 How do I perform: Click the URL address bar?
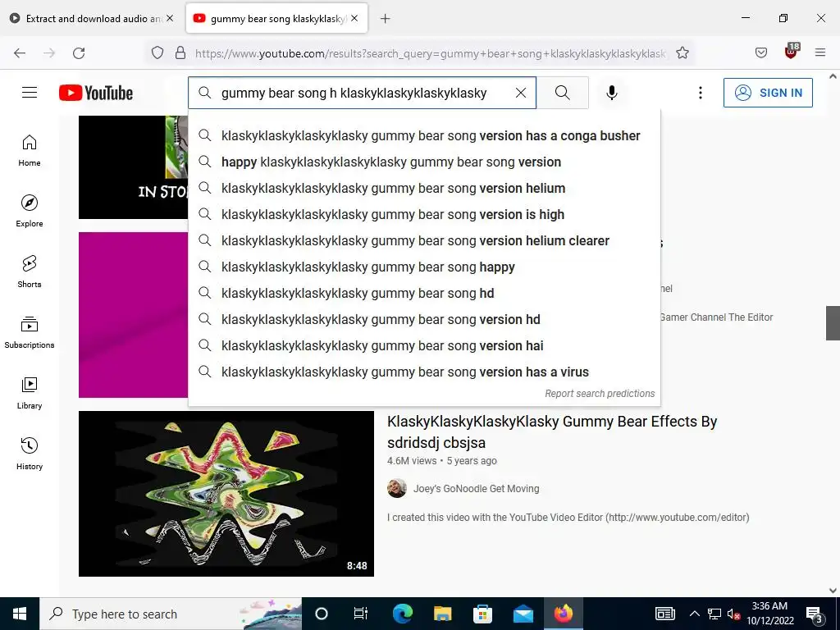tap(430, 53)
